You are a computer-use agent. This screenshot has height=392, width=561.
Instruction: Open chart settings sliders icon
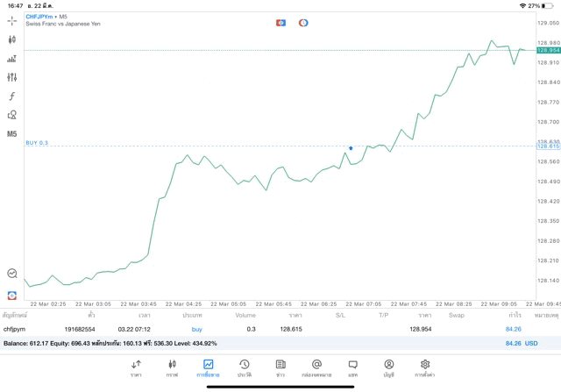click(x=12, y=77)
